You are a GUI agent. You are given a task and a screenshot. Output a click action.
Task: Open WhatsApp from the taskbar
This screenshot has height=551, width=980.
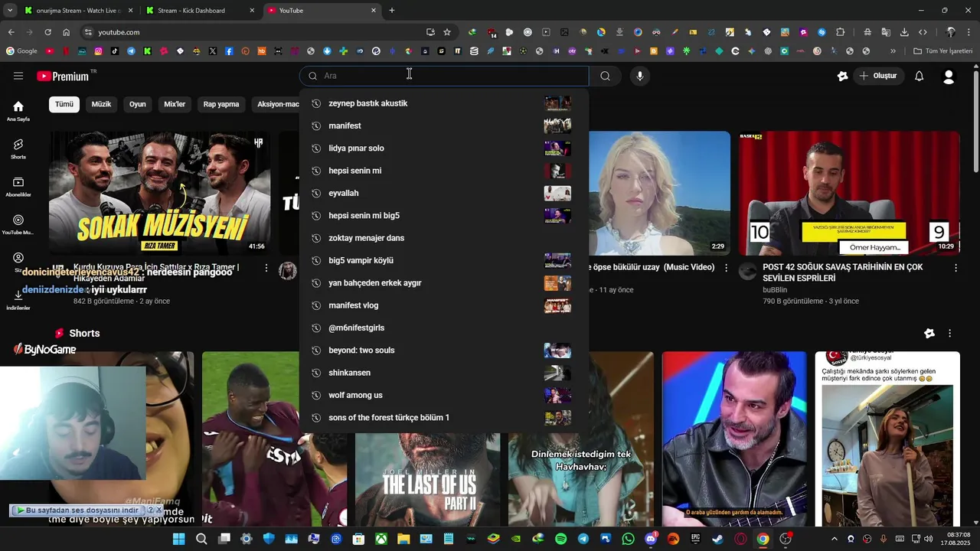coord(629,539)
